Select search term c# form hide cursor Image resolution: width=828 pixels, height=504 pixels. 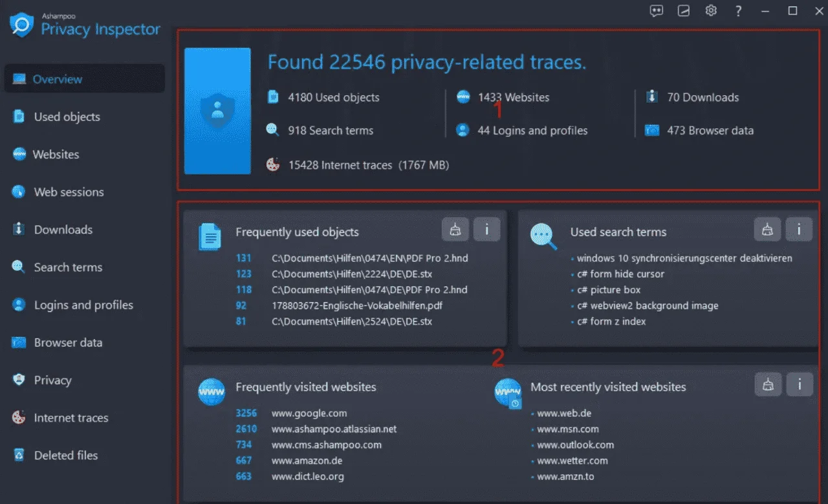pos(620,274)
